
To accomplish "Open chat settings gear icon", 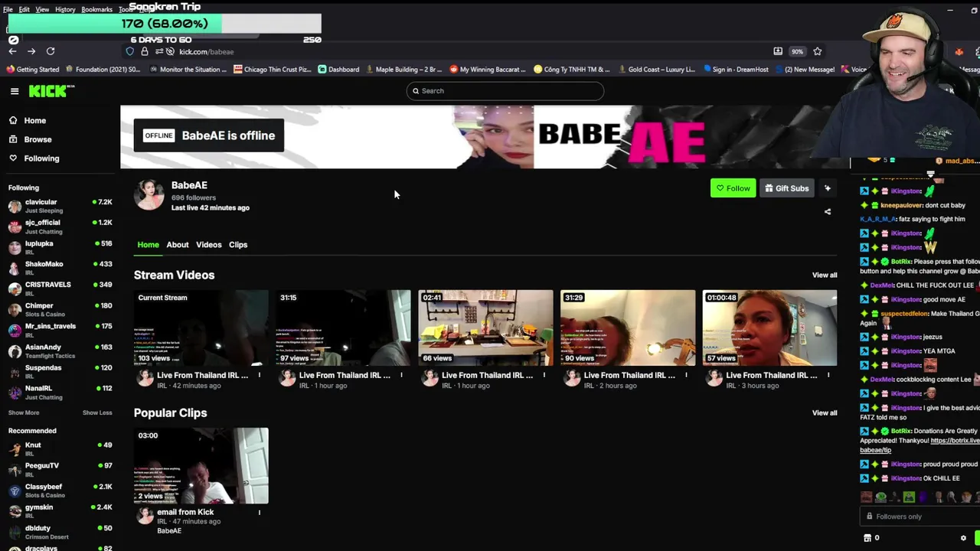I will [x=963, y=538].
